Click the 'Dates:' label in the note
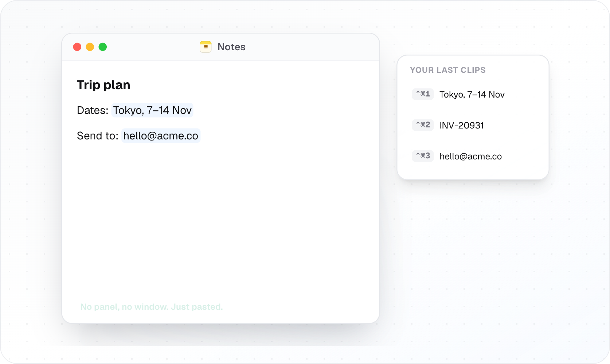This screenshot has height=364, width=610. tap(93, 110)
